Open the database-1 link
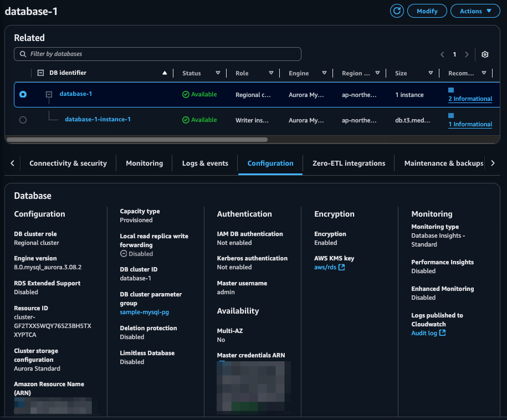Screen dimensions: 507x420 [x=76, y=94]
